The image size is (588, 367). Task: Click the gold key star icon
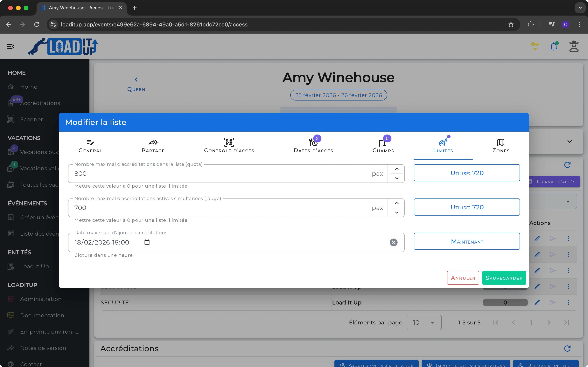(x=535, y=46)
